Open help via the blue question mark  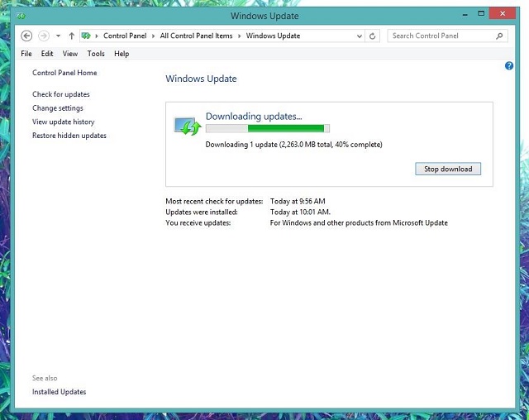tap(509, 66)
